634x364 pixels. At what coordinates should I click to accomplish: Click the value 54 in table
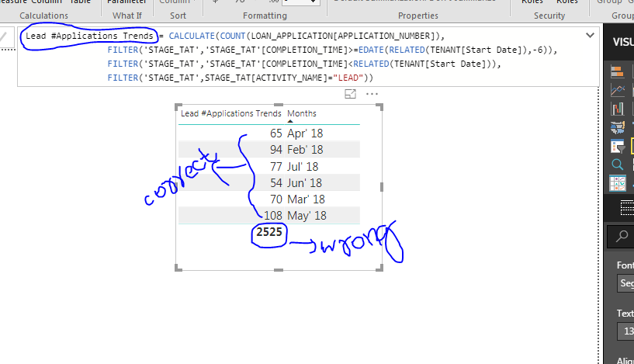(276, 183)
